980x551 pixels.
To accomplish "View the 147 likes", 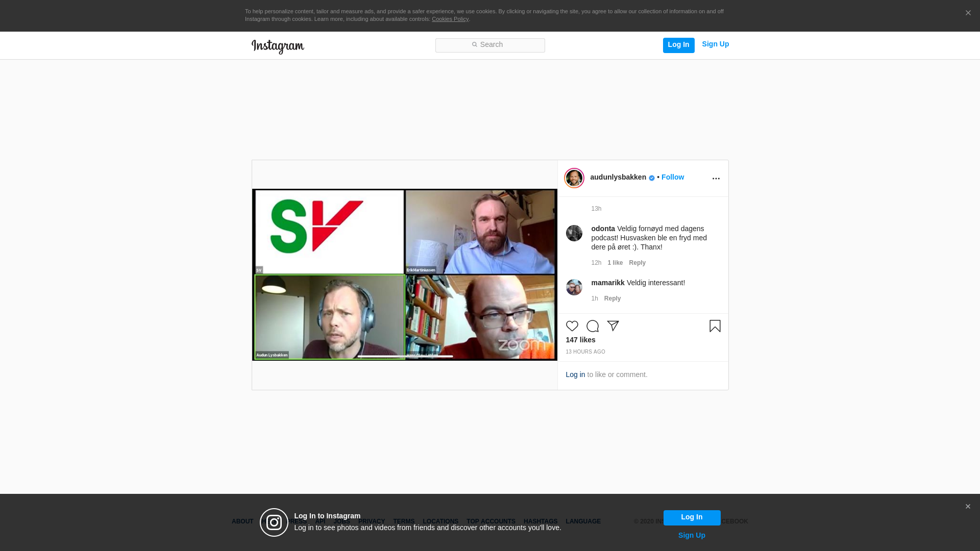I will [x=580, y=340].
